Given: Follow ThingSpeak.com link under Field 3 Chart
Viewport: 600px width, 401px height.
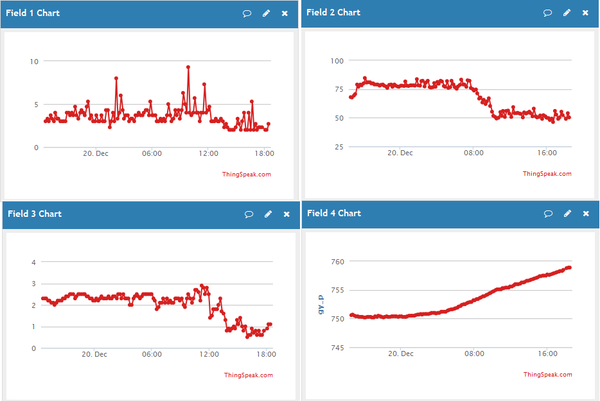Looking at the screenshot, I should (x=246, y=375).
